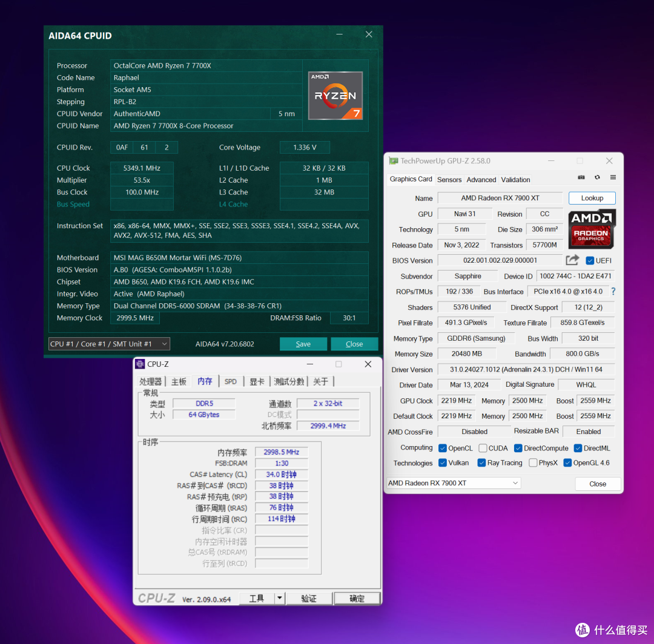
Task: Expand the 工具 dropdown arrow in CPU-Z
Action: click(279, 598)
